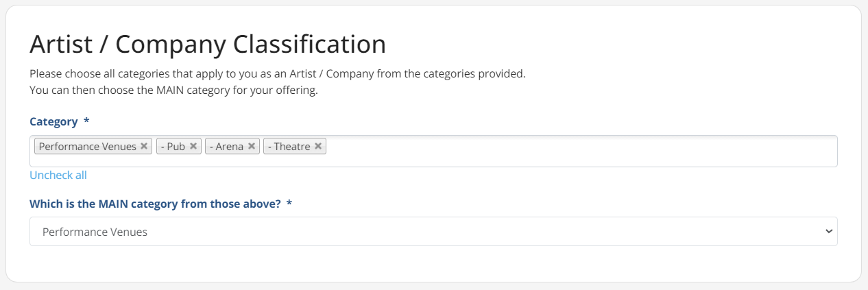This screenshot has width=868, height=290.
Task: Click the Category field label
Action: click(x=53, y=121)
